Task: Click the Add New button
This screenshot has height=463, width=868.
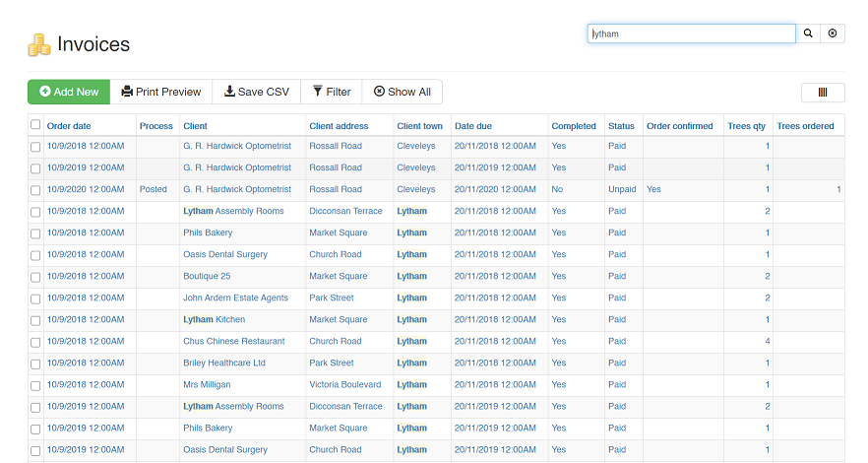Action: pyautogui.click(x=69, y=92)
